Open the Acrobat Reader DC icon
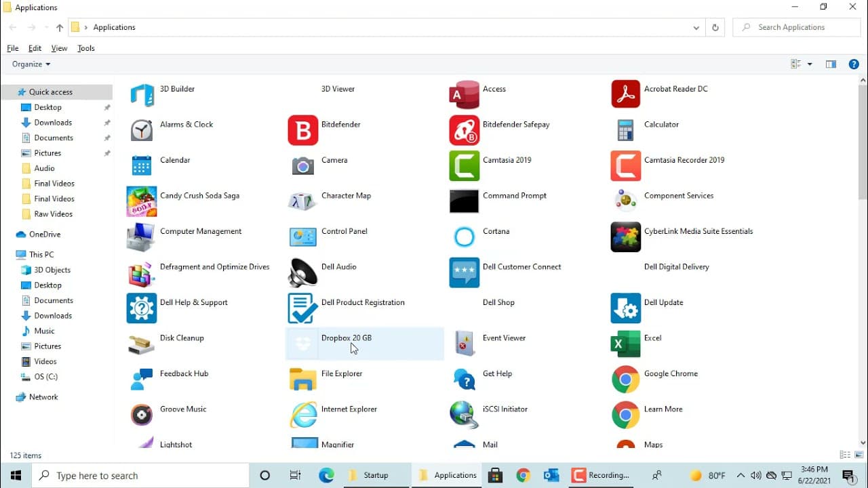 coord(626,94)
